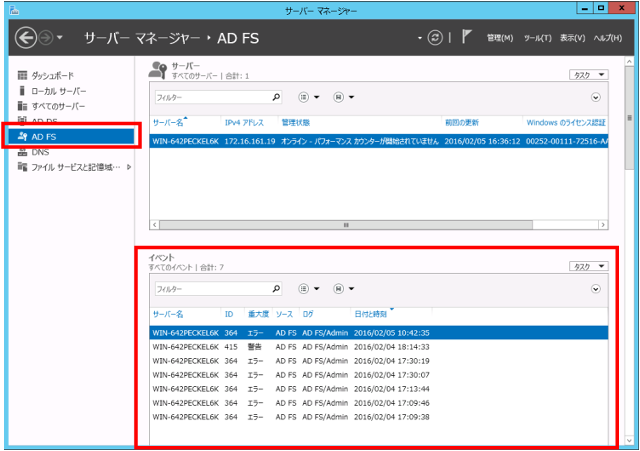The height and width of the screenshot is (451, 640).
Task: Open the 表示(V) menu
Action: [x=572, y=38]
